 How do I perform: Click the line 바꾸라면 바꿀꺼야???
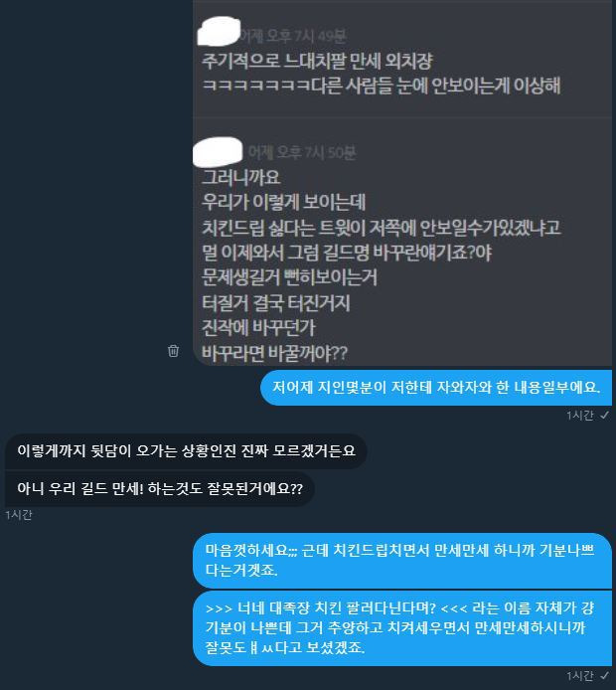(x=274, y=353)
